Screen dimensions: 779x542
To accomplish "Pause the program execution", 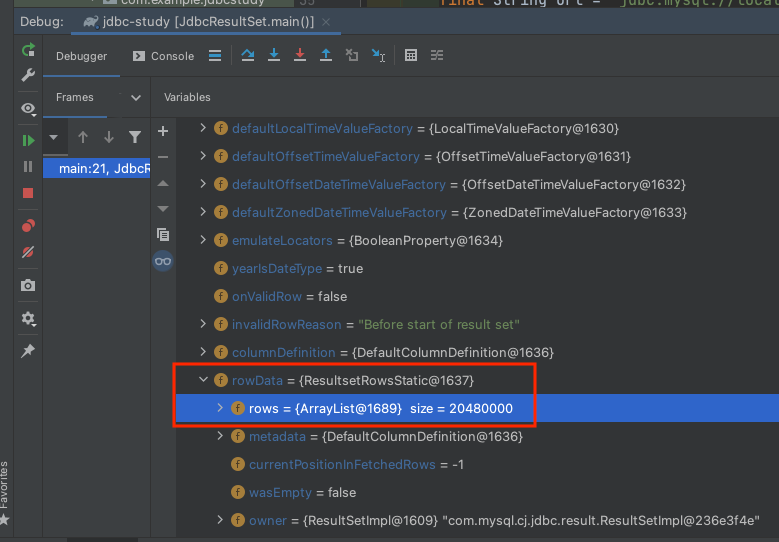I will tap(28, 166).
